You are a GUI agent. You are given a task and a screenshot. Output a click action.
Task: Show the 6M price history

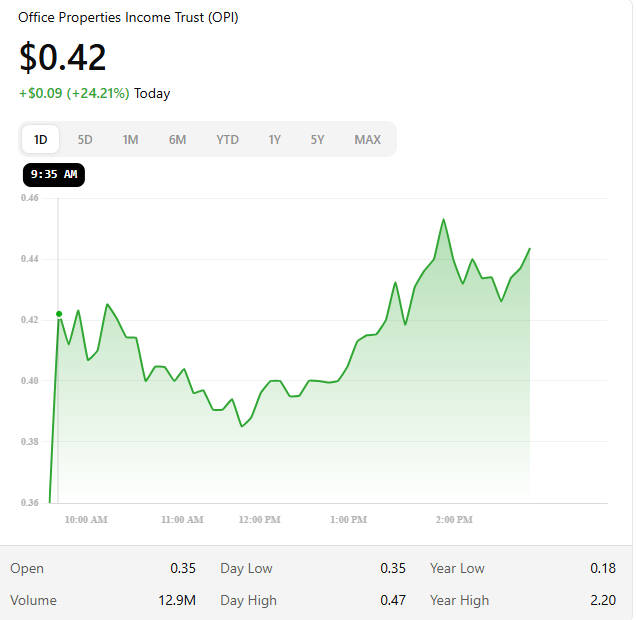click(x=177, y=139)
